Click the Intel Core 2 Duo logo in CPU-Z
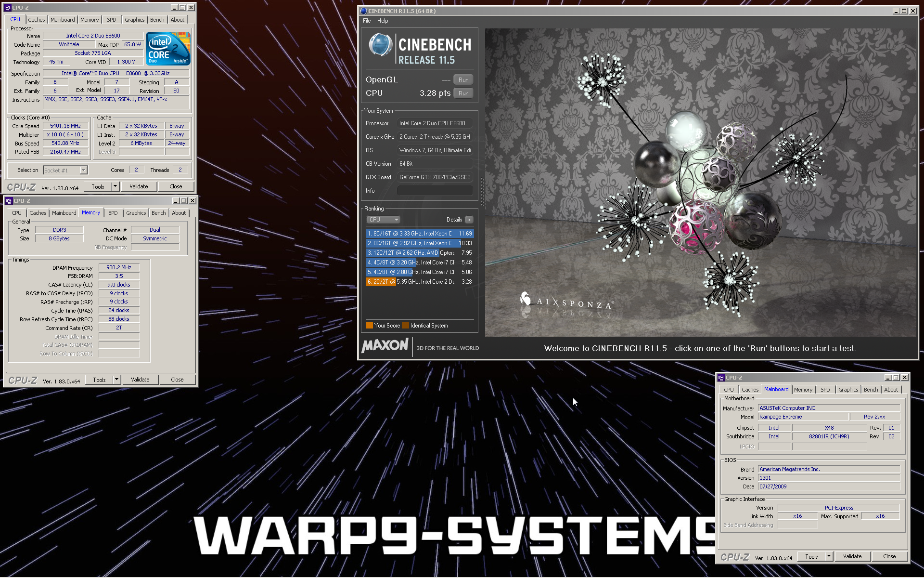 [x=168, y=49]
